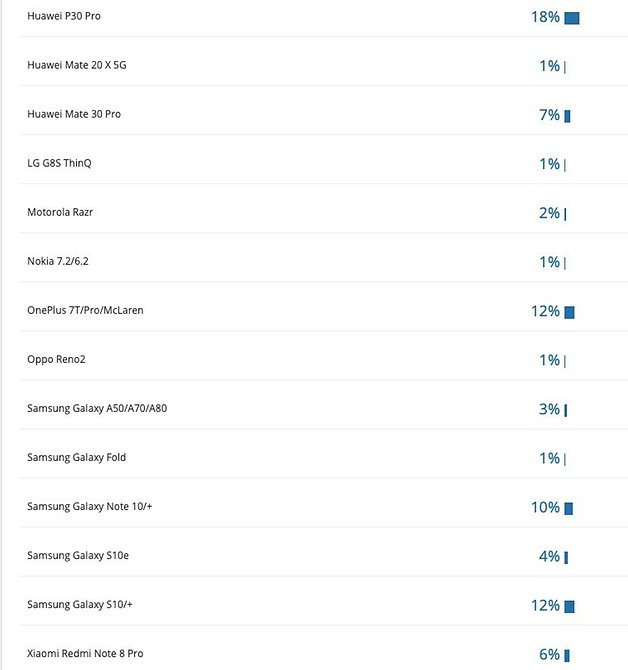
Task: Select the Samsung Galaxy S10/+ row
Action: point(323,605)
